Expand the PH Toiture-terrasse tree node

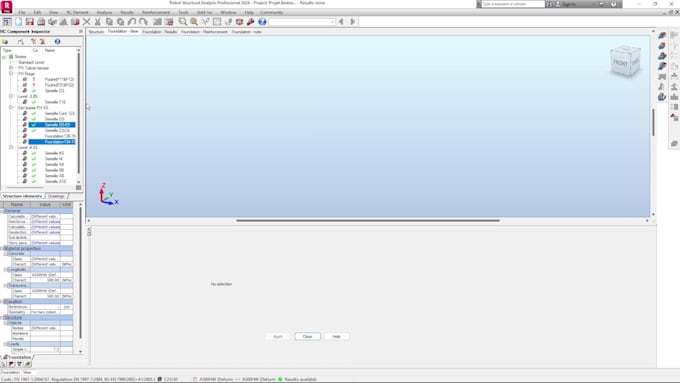coord(11,68)
